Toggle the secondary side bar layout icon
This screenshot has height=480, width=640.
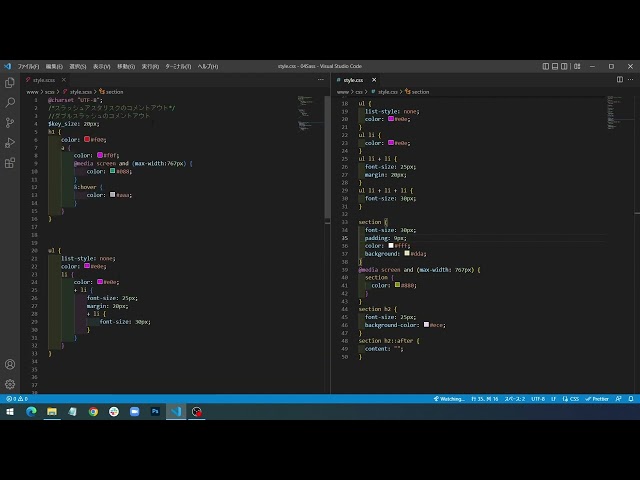click(564, 66)
